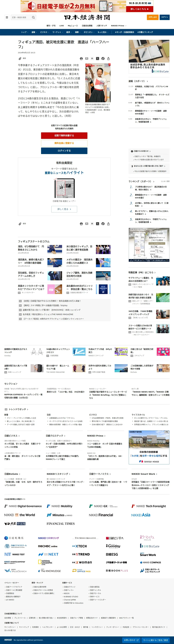174x644 pixels.
Task: Open the 日経転職版 logo link
Action: pyautogui.click(x=14, y=538)
